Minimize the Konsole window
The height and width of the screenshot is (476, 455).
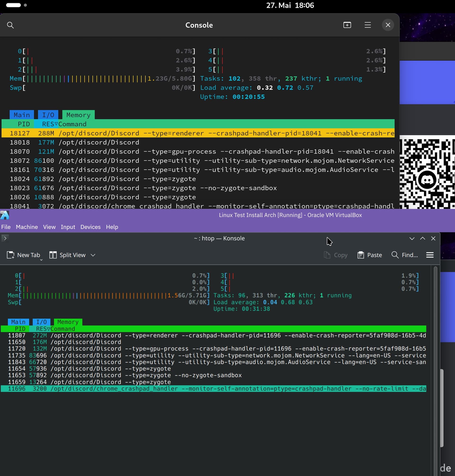pyautogui.click(x=412, y=238)
